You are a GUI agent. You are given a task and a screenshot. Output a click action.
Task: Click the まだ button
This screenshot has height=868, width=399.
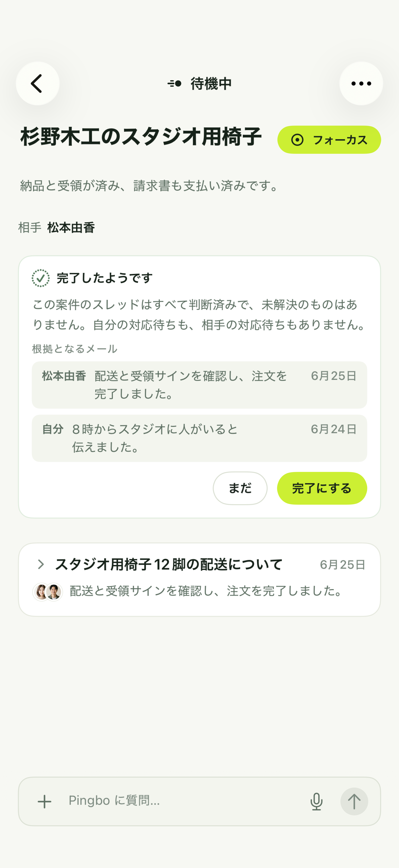pos(240,488)
